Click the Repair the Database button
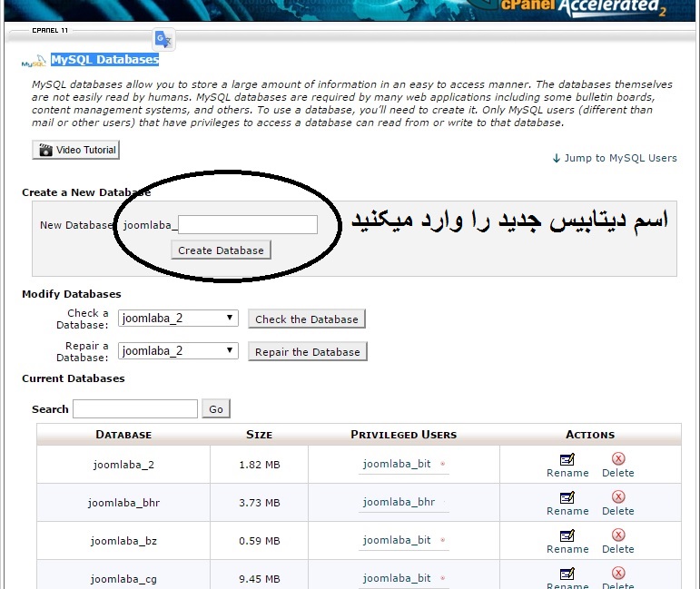This screenshot has height=589, width=700. (308, 351)
